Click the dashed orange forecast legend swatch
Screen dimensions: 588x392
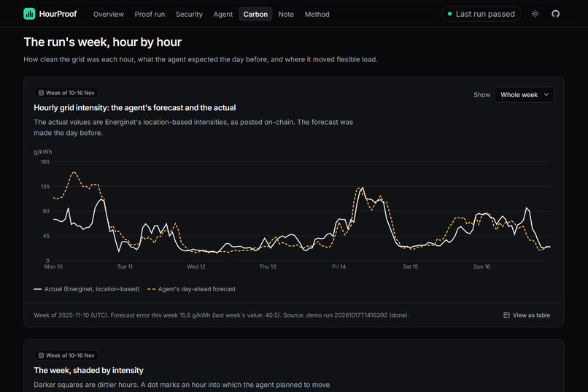click(x=151, y=289)
